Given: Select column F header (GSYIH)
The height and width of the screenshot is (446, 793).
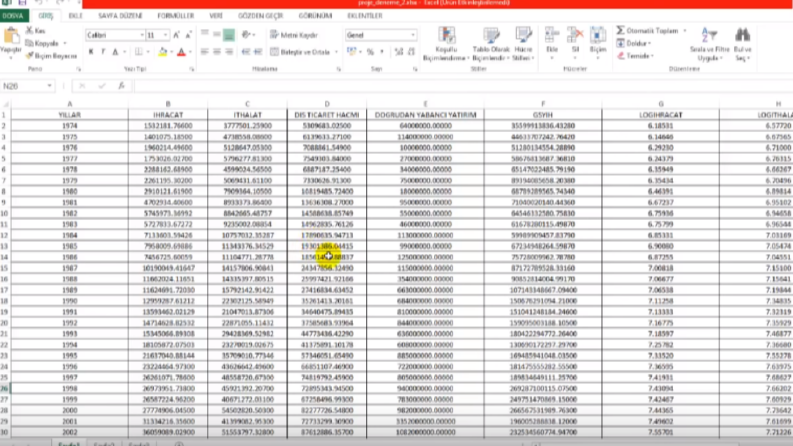Looking at the screenshot, I should (x=543, y=104).
